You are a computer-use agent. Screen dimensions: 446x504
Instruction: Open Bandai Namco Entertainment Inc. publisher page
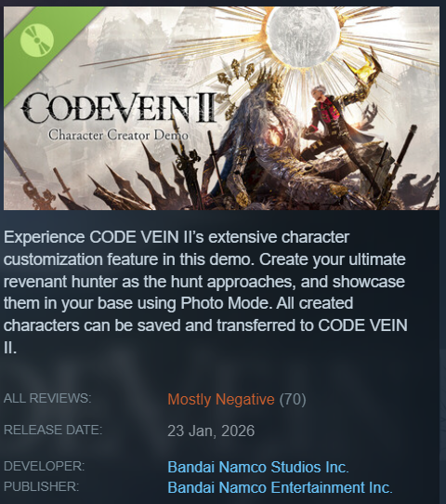[280, 487]
